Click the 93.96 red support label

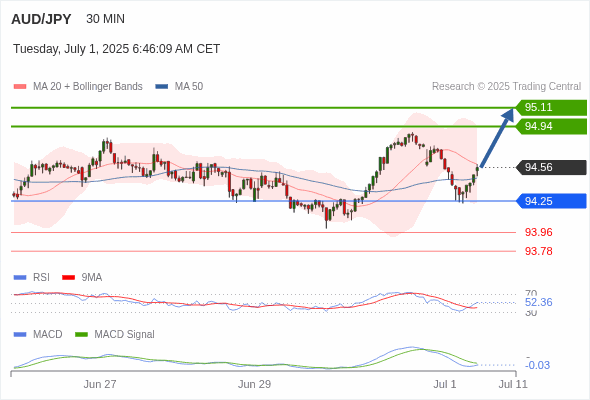point(539,232)
